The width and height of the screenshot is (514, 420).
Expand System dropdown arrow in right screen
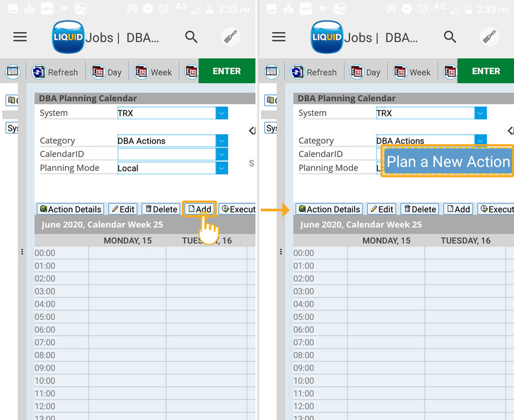480,113
